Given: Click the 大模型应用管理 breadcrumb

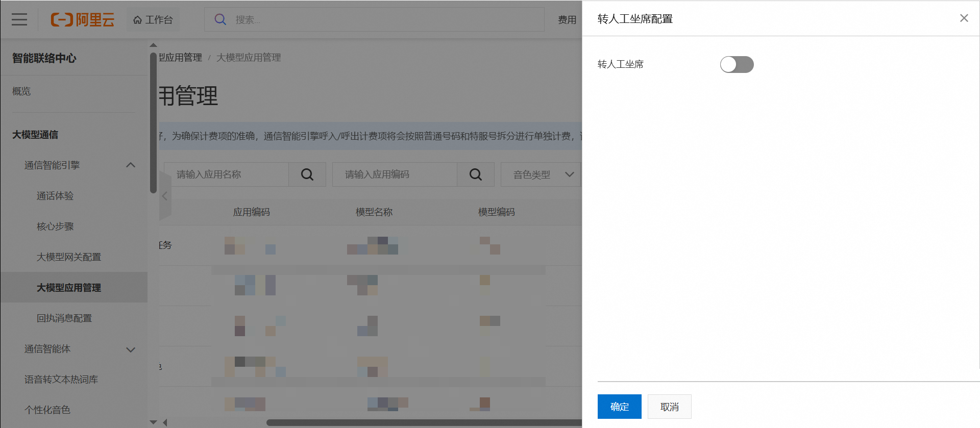Looking at the screenshot, I should [x=249, y=58].
